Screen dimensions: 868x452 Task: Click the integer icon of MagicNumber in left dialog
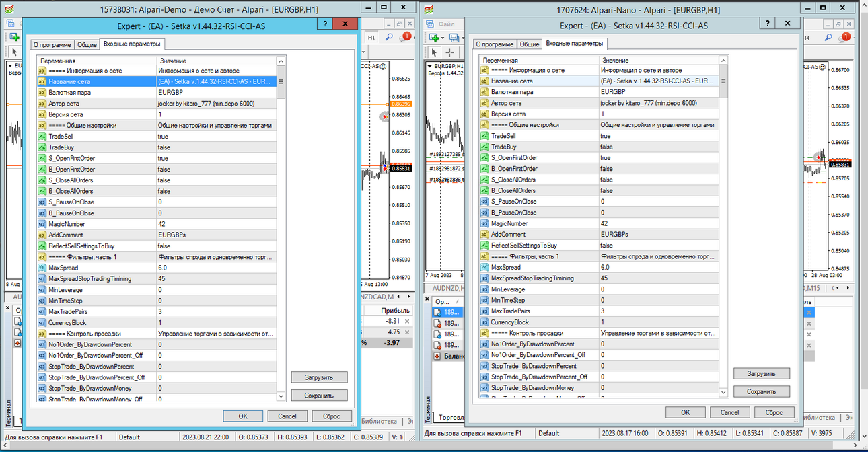[x=42, y=224]
